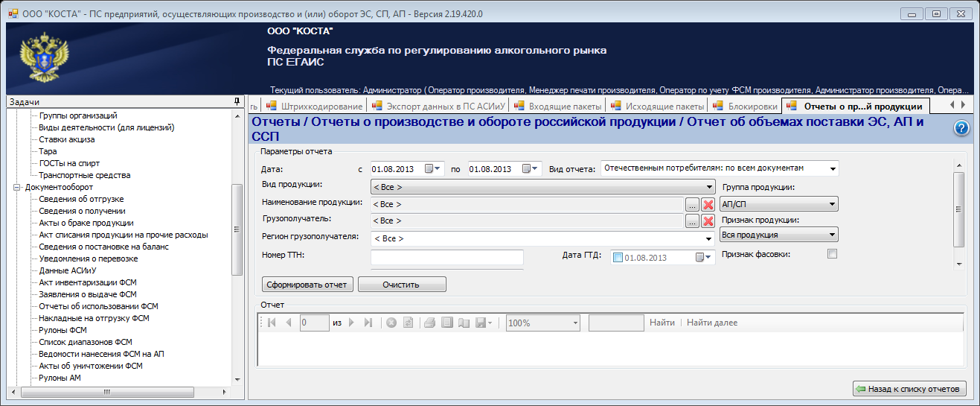Select Данные АСИиУ tree item

pyautogui.click(x=68, y=270)
